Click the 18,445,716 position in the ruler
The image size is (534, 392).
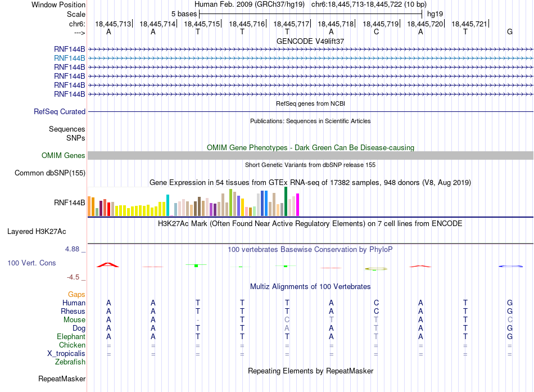[247, 24]
